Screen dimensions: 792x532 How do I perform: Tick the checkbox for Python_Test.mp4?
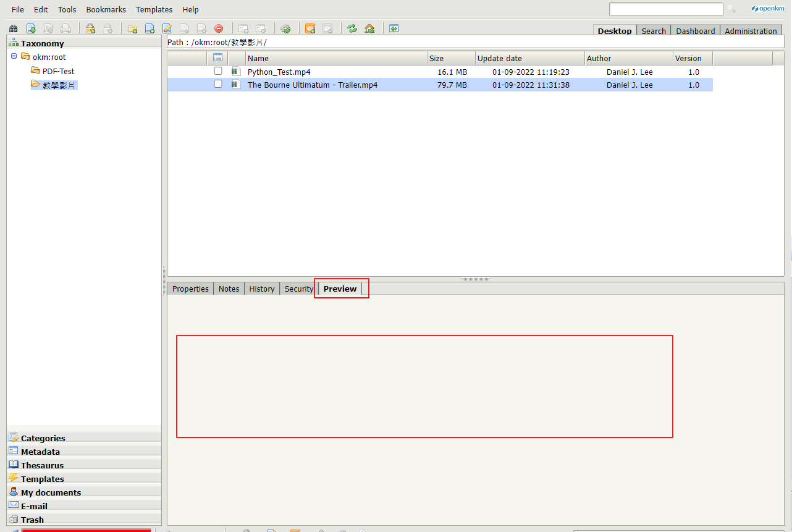[218, 71]
